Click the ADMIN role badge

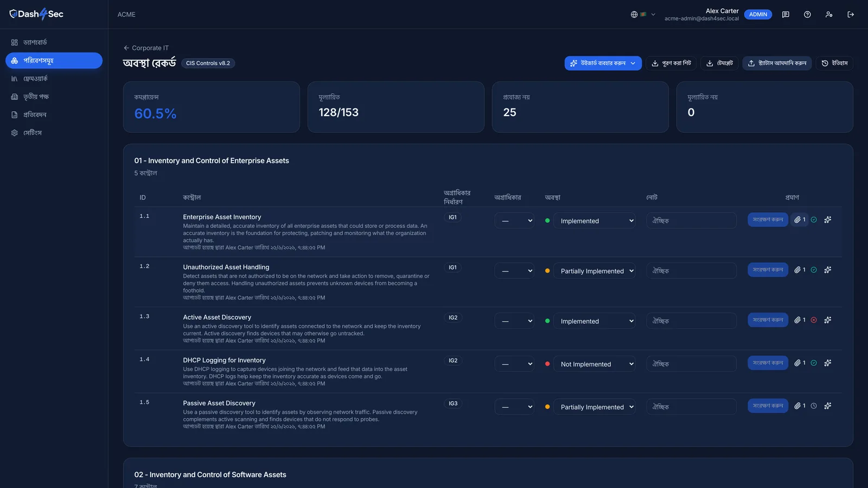pos(758,15)
